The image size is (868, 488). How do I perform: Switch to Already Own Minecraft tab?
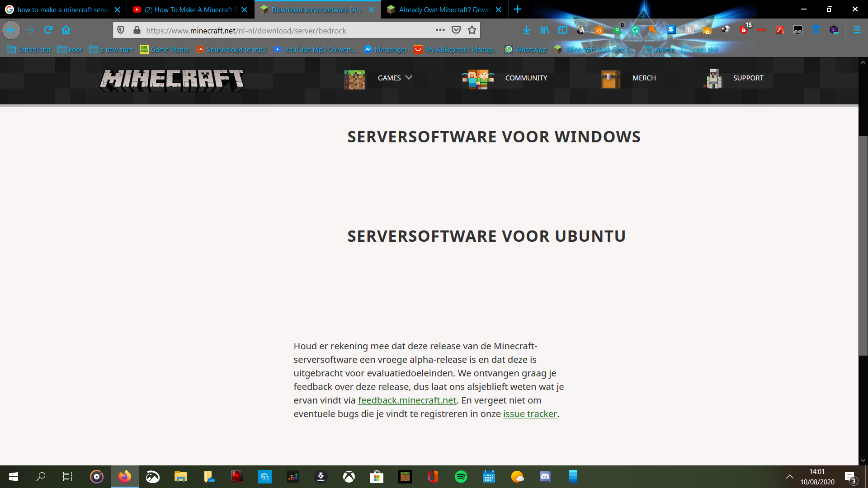pos(444,9)
